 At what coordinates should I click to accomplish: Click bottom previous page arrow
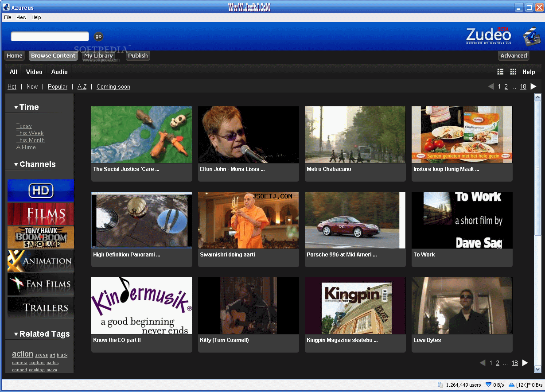(x=483, y=363)
